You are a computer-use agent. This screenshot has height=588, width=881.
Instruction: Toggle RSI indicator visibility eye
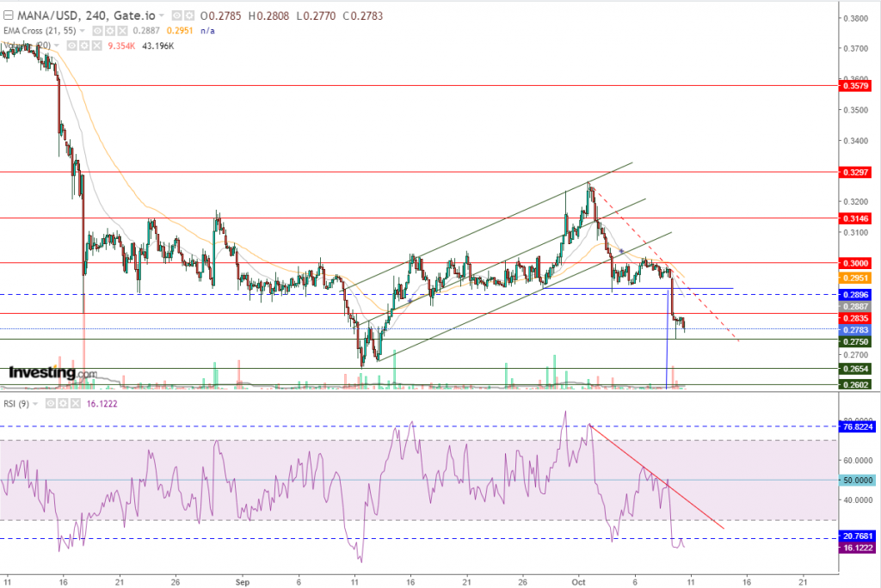(51, 401)
